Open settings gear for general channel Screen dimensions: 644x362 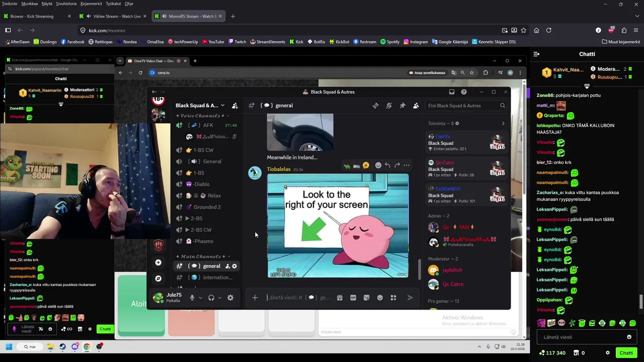[234, 266]
